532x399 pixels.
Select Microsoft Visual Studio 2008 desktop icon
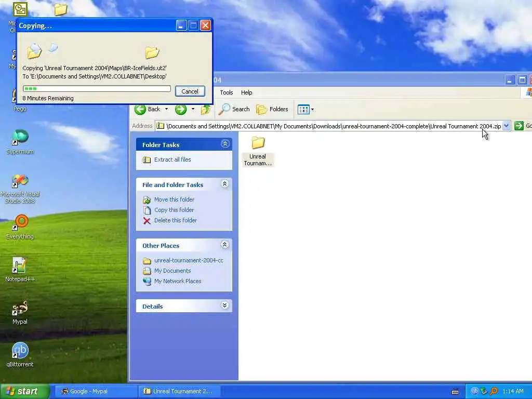click(x=20, y=189)
